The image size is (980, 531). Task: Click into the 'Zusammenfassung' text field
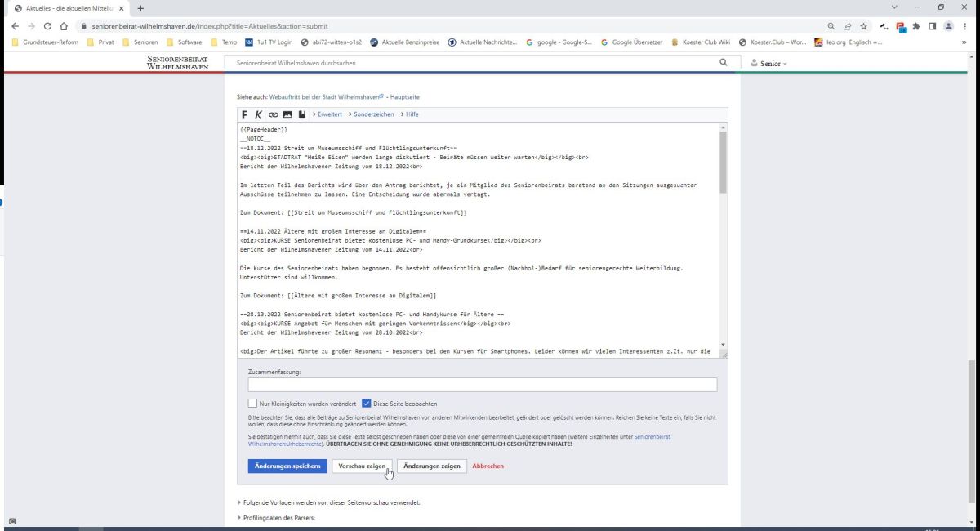tap(482, 385)
